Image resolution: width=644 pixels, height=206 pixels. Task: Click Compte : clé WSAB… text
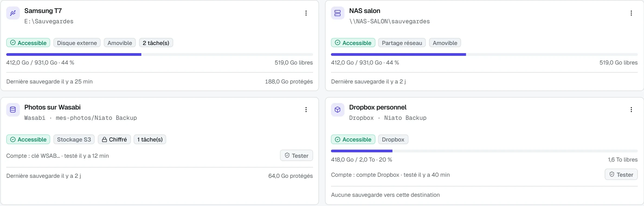pyautogui.click(x=57, y=156)
